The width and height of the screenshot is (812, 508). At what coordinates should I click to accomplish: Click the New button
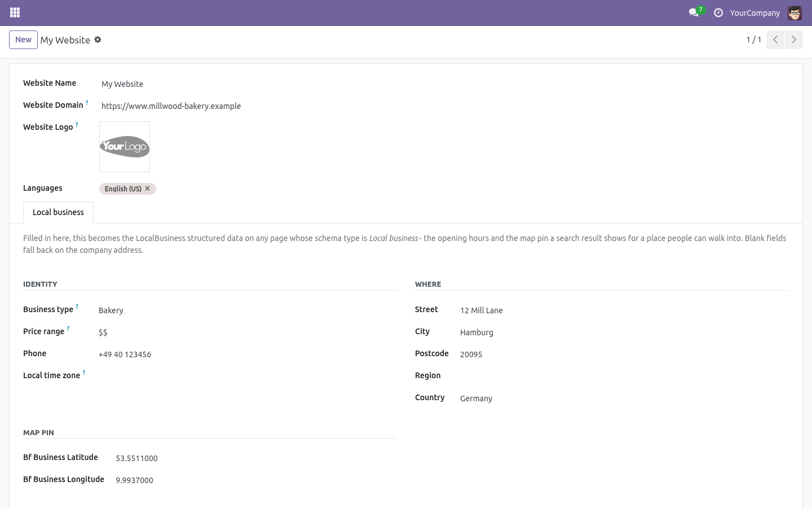click(x=23, y=40)
